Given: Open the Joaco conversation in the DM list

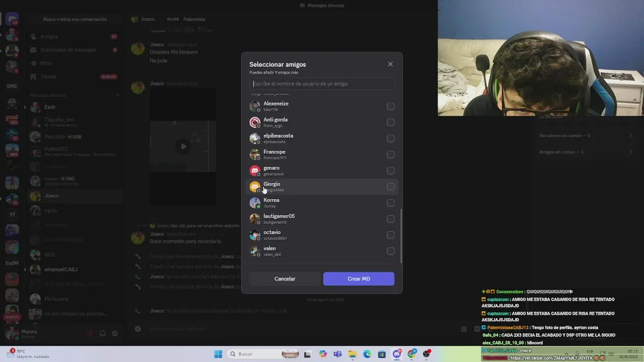Looking at the screenshot, I should (x=73, y=196).
